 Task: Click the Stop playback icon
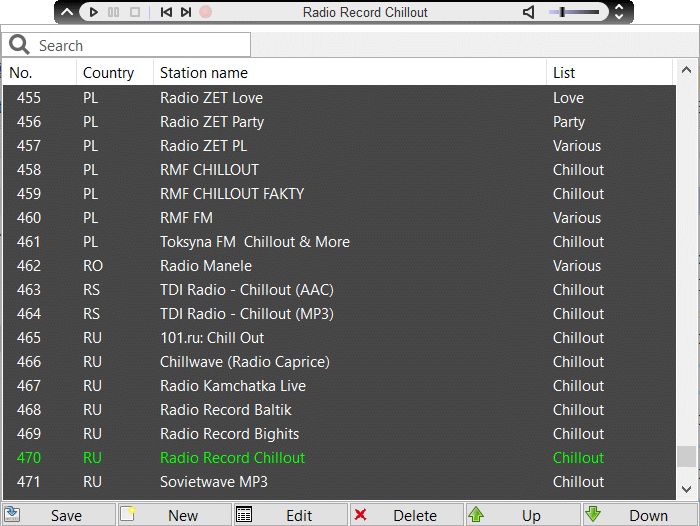point(135,12)
